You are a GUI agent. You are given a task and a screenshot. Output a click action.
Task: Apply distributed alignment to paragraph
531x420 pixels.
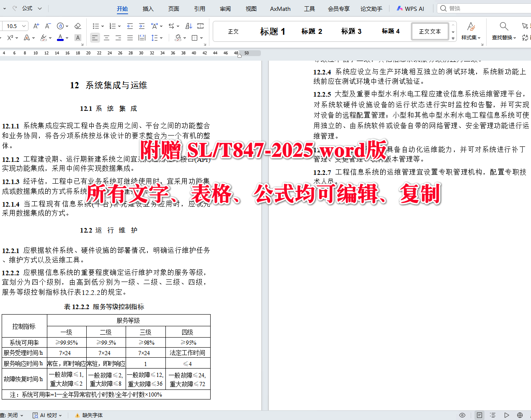click(x=142, y=38)
